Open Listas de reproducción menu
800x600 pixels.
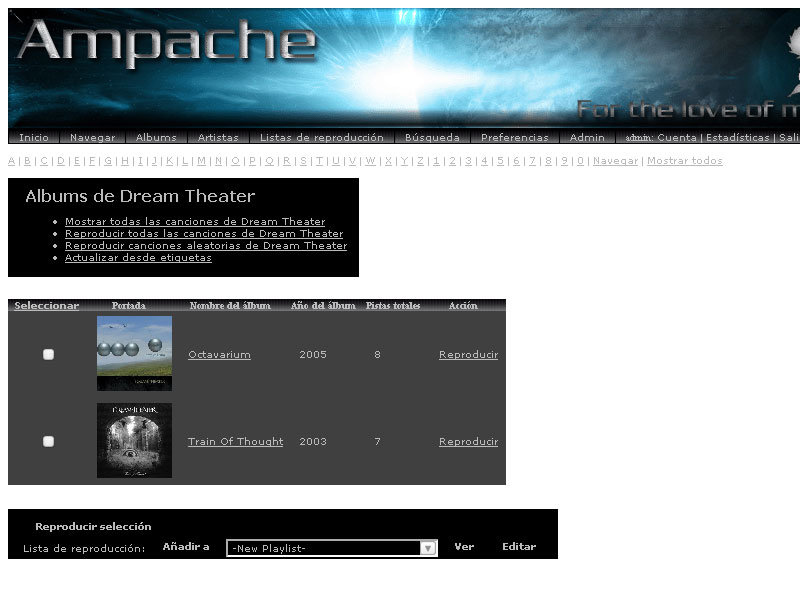(321, 137)
